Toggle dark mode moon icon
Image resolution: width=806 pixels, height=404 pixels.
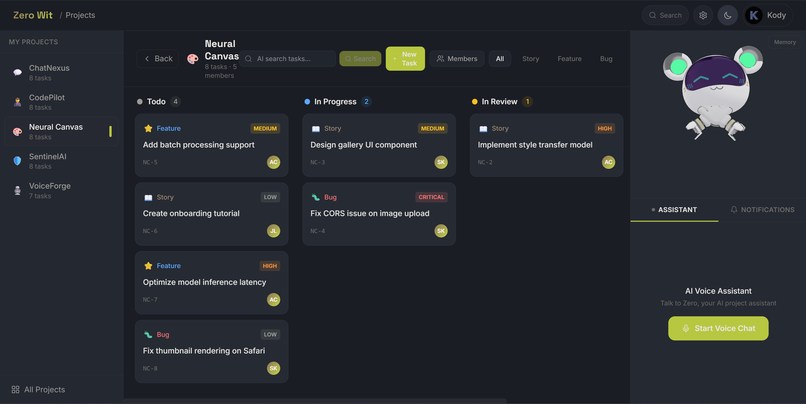pos(727,15)
